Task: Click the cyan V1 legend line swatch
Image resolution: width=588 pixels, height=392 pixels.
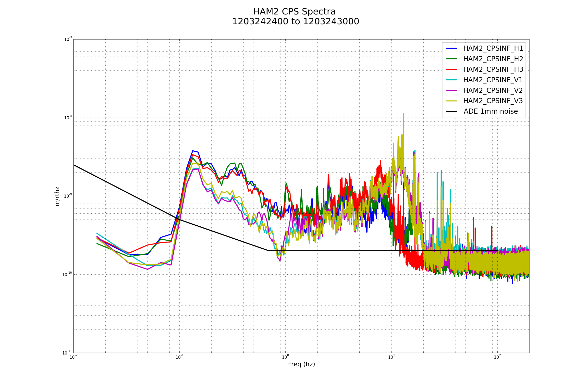Action: pos(452,80)
